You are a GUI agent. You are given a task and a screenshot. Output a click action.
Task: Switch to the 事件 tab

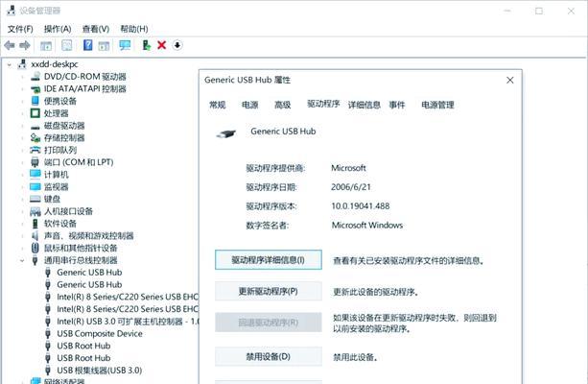tap(397, 105)
